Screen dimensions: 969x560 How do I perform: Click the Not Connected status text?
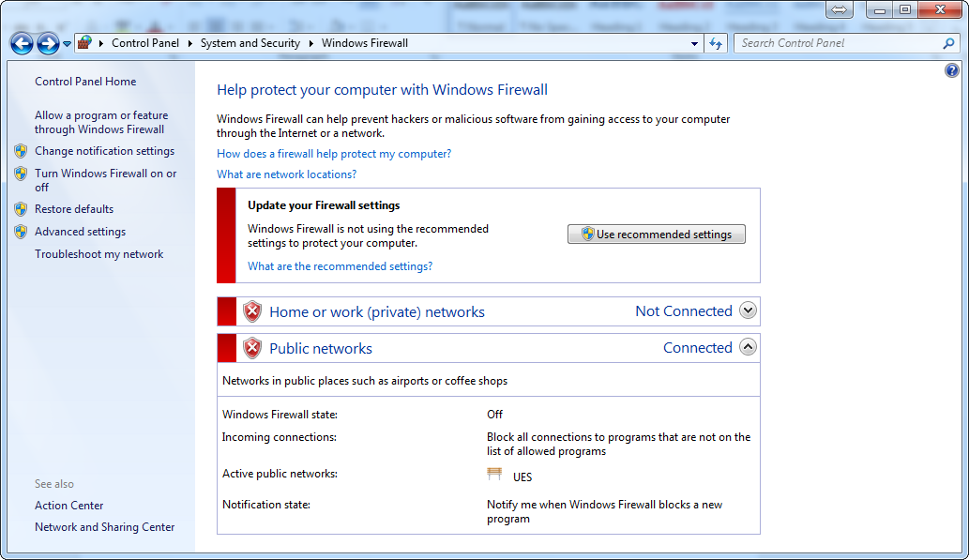coord(684,310)
